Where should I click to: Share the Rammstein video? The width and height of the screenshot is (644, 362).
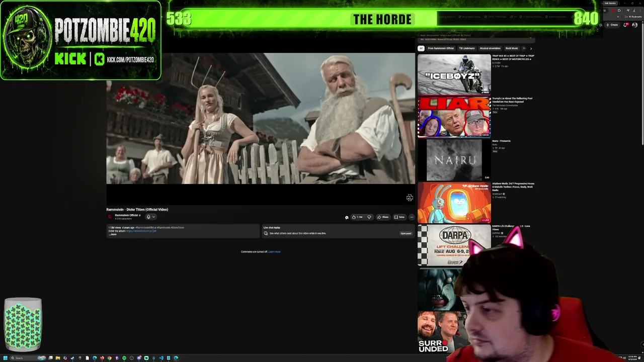[383, 217]
